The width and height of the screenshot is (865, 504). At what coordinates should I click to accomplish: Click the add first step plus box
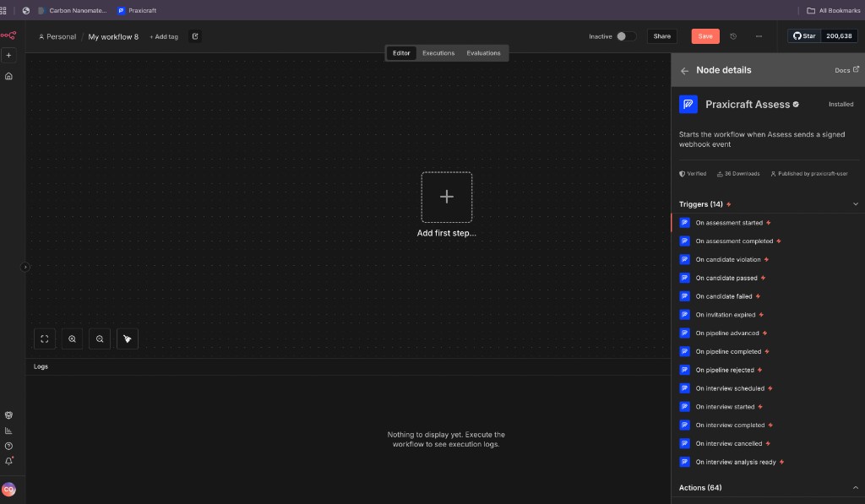pos(446,197)
